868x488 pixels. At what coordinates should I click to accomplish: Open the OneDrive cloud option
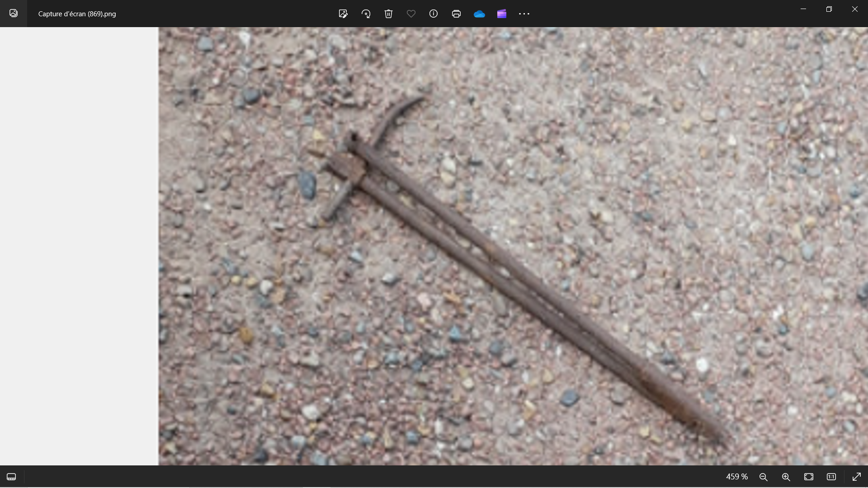pyautogui.click(x=479, y=14)
